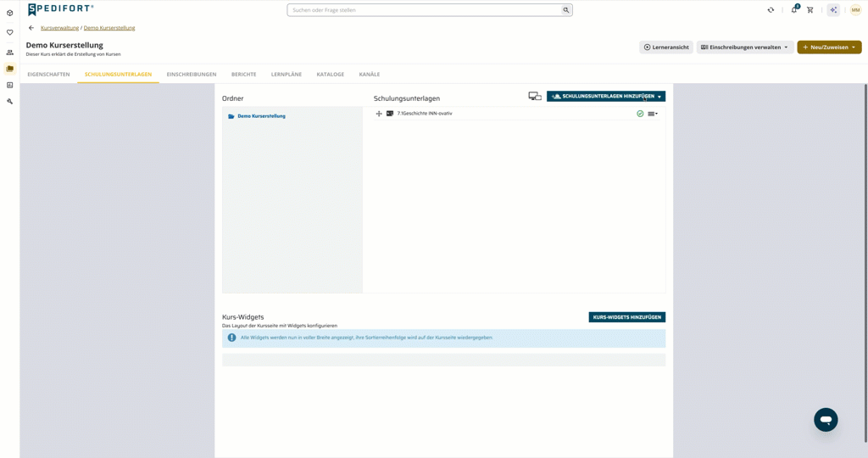Open the Neu/Zuweisen dropdown button
The width and height of the screenshot is (868, 458).
(x=829, y=47)
